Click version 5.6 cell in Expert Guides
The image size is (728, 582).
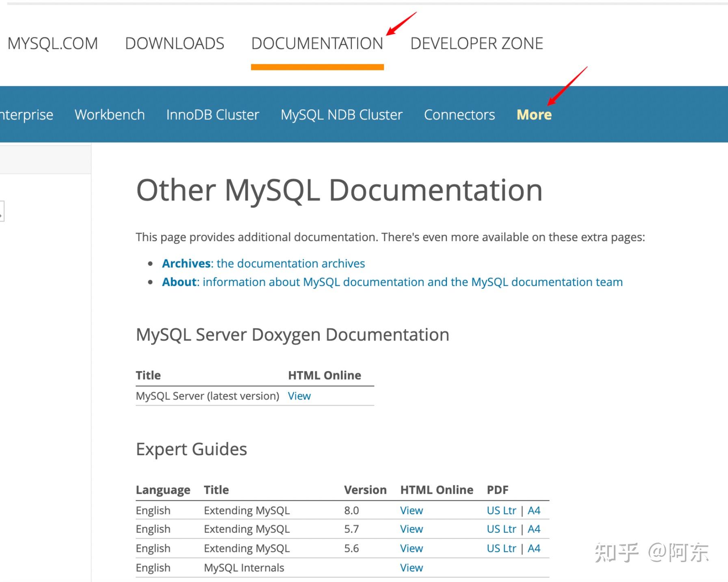tap(351, 548)
